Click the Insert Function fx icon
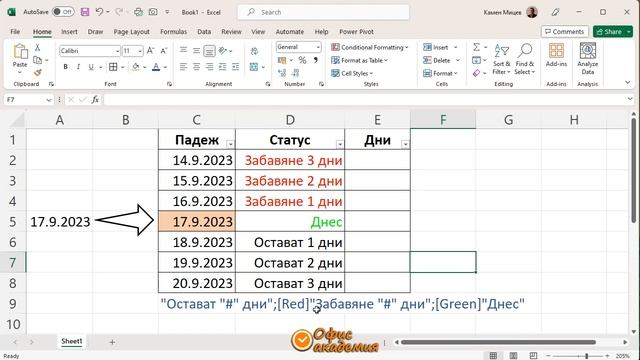Image resolution: width=640 pixels, height=360 pixels. click(x=95, y=99)
